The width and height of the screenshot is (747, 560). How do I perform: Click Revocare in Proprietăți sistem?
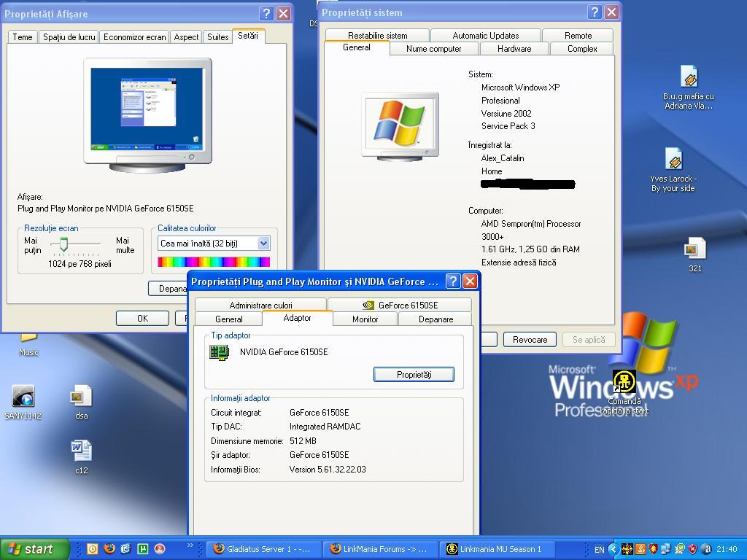click(530, 340)
